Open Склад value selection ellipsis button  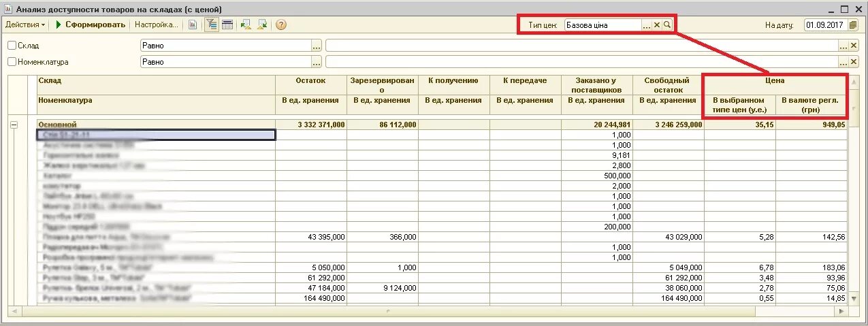point(843,46)
